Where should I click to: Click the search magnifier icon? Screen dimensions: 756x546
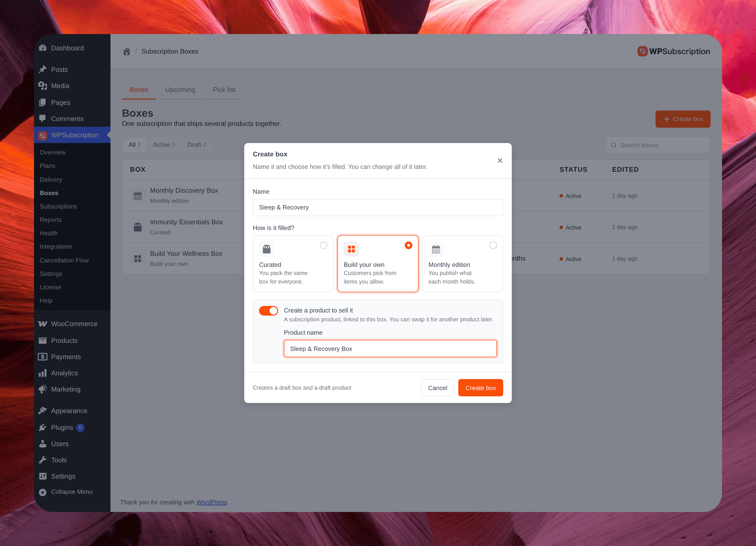[614, 145]
